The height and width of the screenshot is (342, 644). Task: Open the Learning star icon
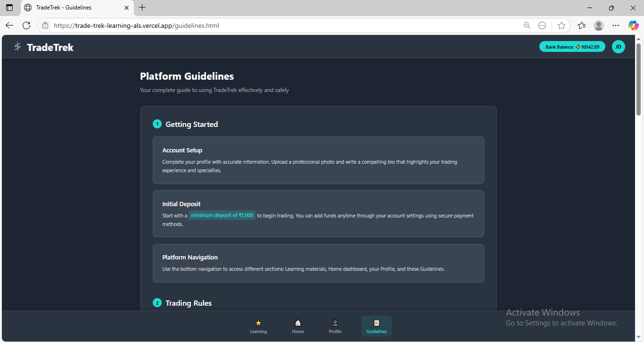(x=258, y=323)
